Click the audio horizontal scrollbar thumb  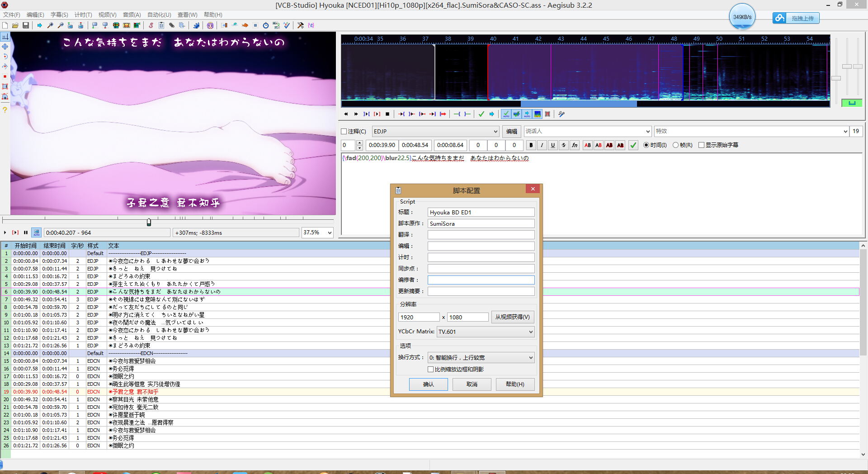579,104
